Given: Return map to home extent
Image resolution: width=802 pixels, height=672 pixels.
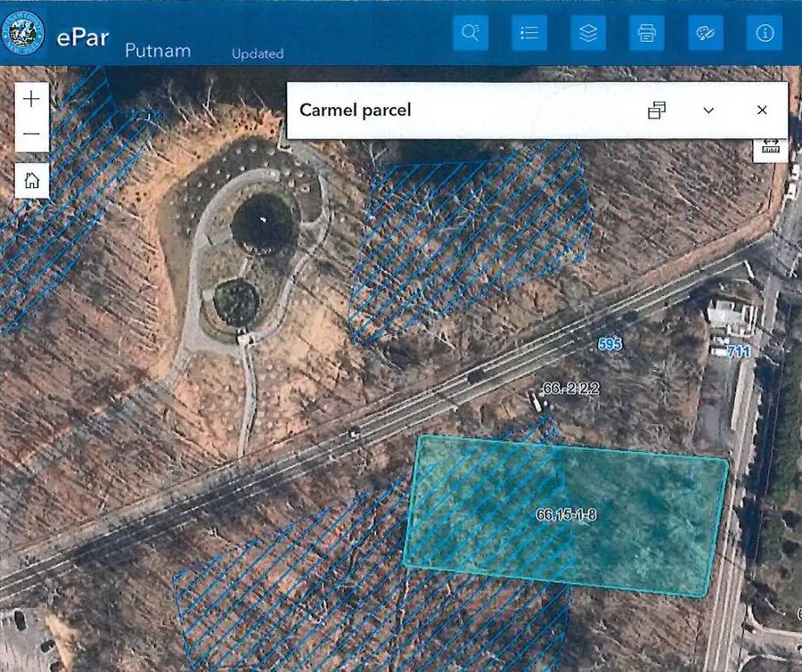Looking at the screenshot, I should tap(32, 180).
